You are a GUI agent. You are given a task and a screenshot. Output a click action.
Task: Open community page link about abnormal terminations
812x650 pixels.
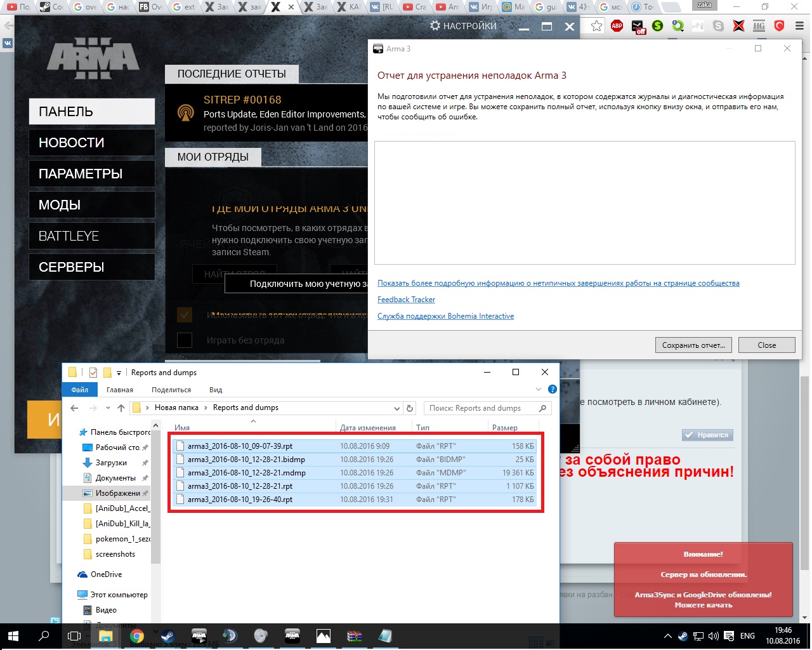coord(558,283)
